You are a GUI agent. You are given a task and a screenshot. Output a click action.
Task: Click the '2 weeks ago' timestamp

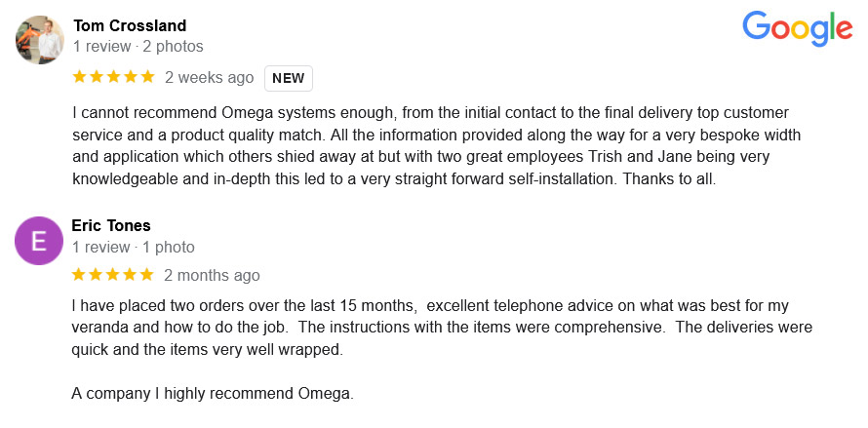point(210,78)
